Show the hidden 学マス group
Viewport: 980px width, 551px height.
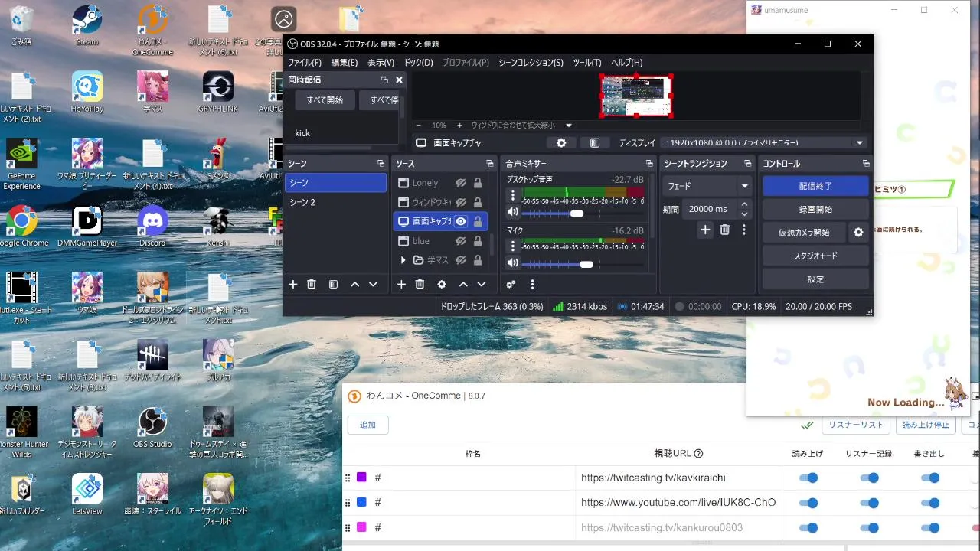pyautogui.click(x=460, y=260)
